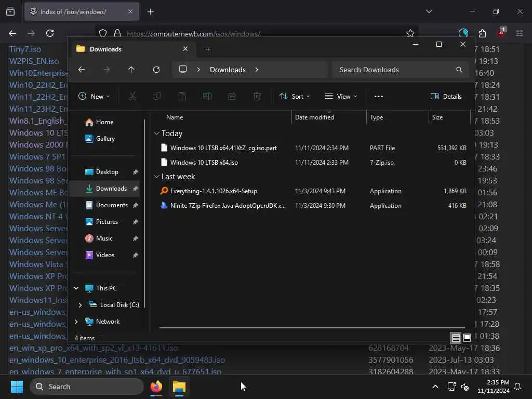The width and height of the screenshot is (532, 399).
Task: Expand the Network tree node
Action: pyautogui.click(x=76, y=321)
